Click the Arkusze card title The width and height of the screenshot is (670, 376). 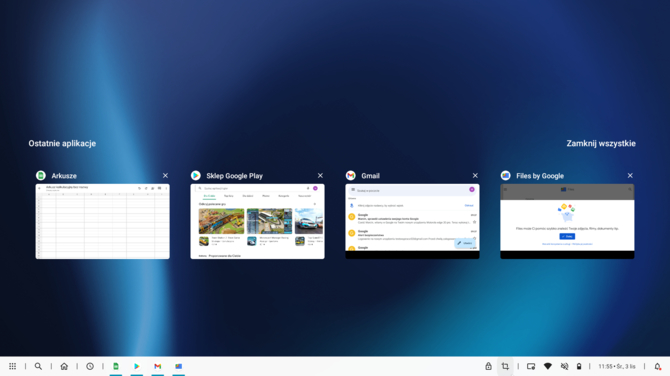pos(64,176)
